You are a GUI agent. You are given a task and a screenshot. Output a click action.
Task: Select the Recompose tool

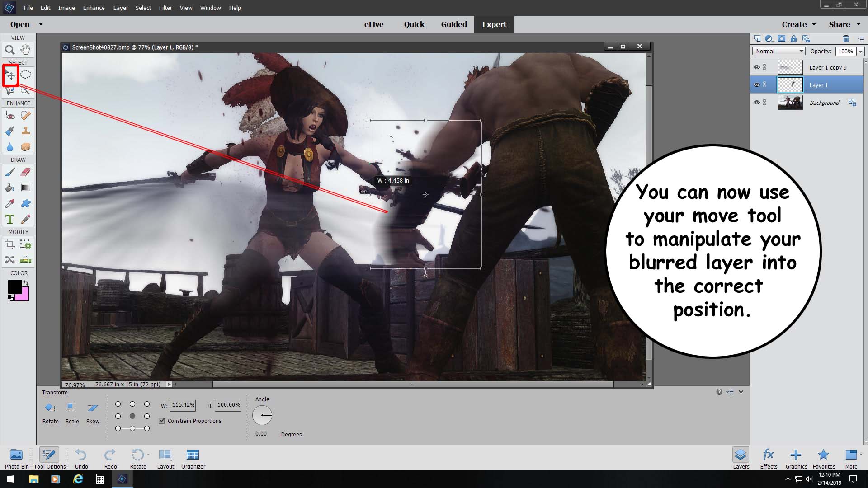26,244
